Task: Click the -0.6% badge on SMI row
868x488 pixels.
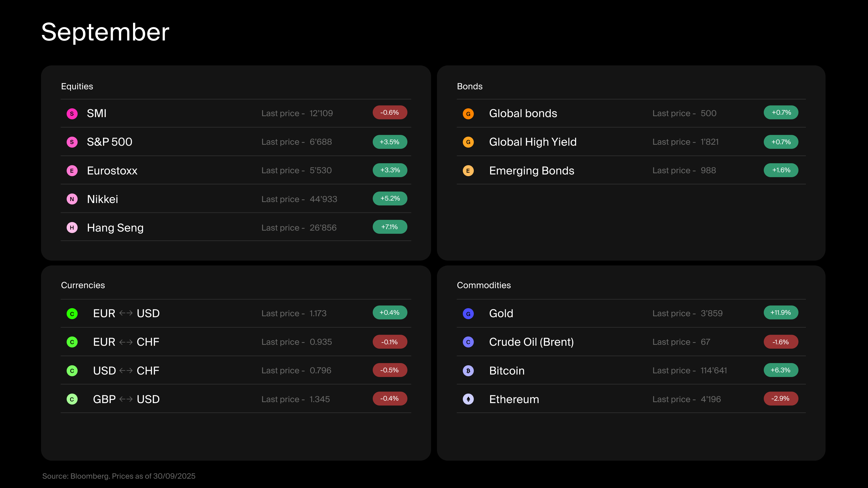Action: (x=390, y=112)
